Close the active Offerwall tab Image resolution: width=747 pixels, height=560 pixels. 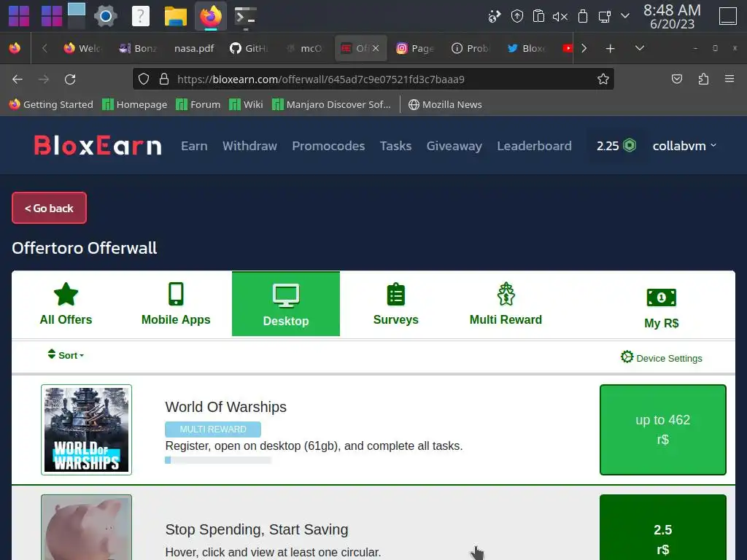376,48
